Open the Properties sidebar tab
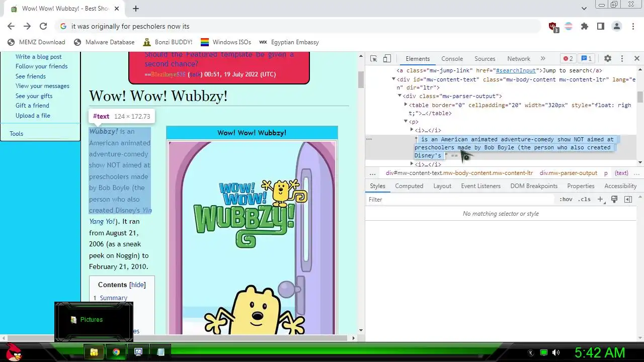The height and width of the screenshot is (362, 644). click(x=581, y=186)
